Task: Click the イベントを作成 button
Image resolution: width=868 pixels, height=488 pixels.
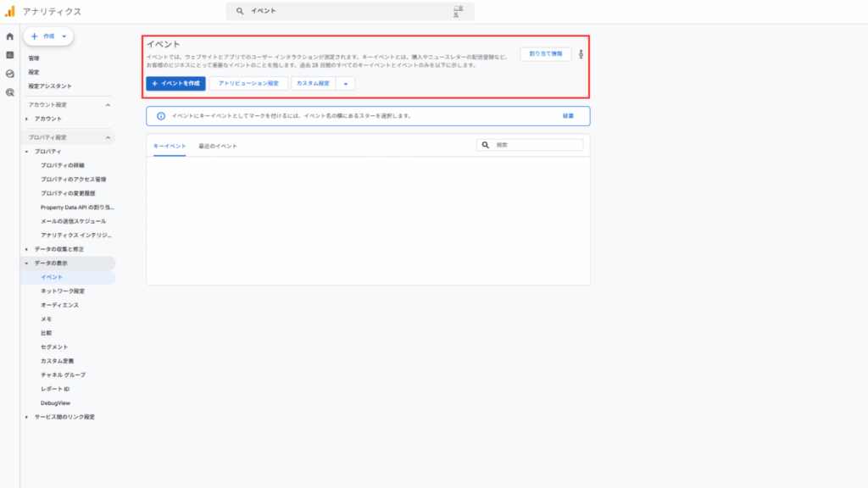Action: pyautogui.click(x=175, y=84)
